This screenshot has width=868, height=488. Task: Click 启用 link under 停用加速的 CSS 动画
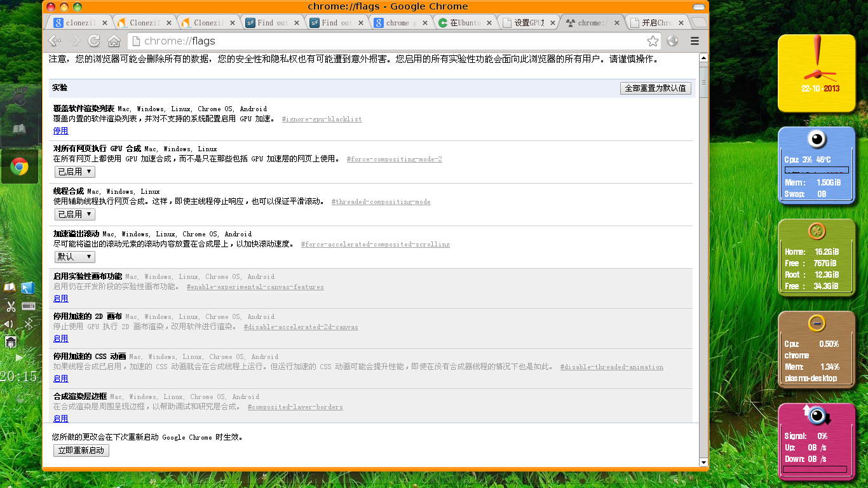tap(60, 379)
